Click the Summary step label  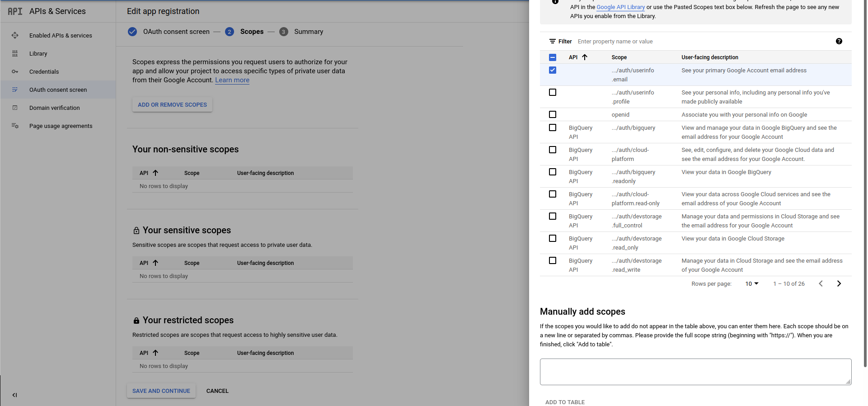(x=309, y=32)
